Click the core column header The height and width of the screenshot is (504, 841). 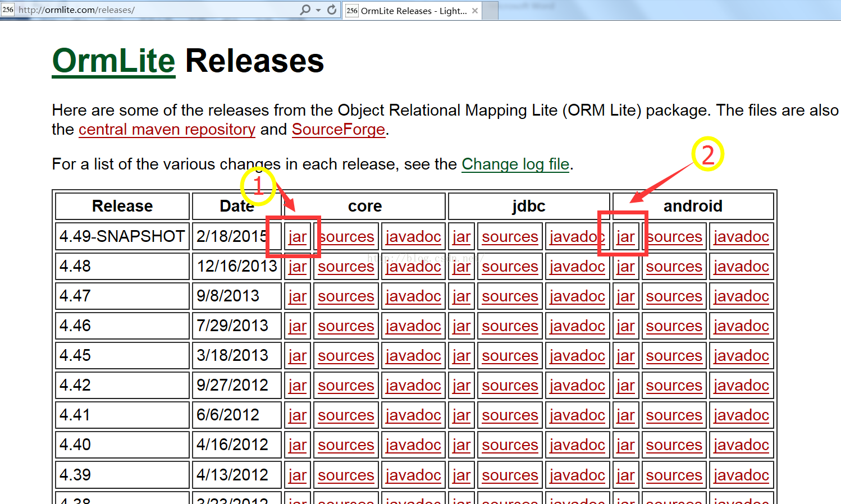point(365,206)
